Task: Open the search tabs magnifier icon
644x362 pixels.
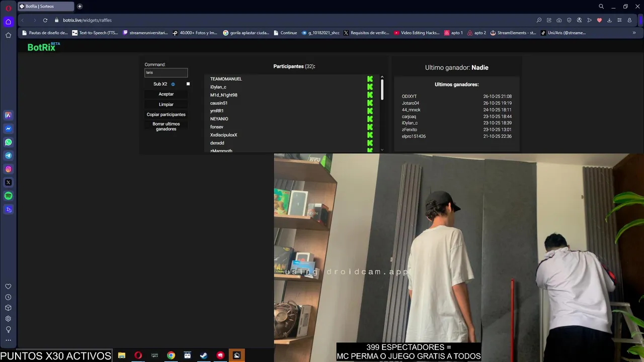Action: [601, 7]
